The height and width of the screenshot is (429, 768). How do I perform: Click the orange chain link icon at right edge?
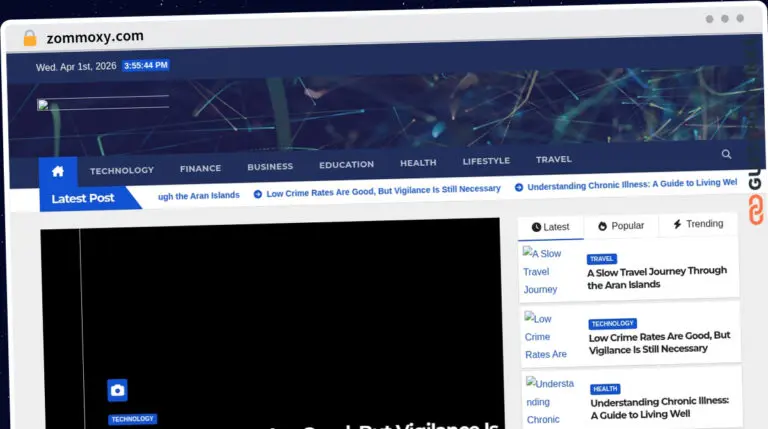[756, 210]
